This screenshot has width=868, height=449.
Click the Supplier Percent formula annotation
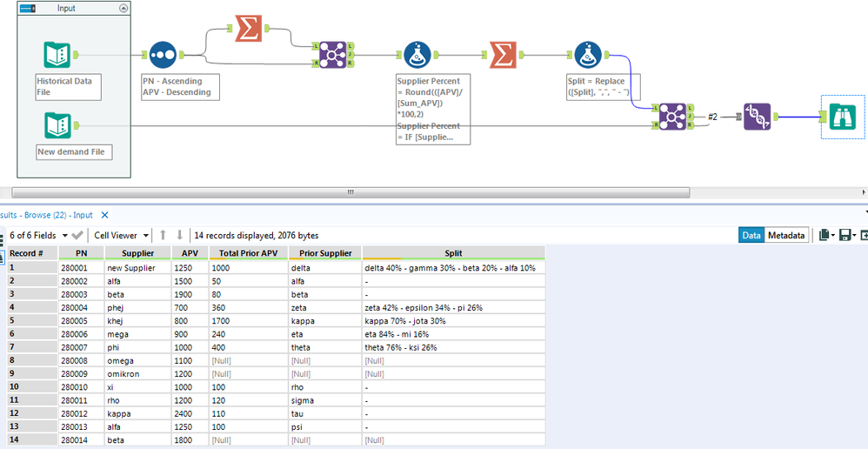click(433, 109)
